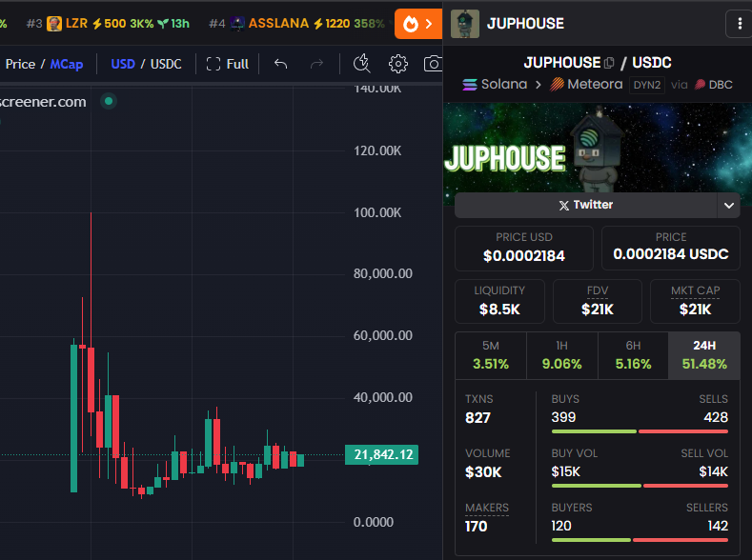The width and height of the screenshot is (752, 560).
Task: Click the JUPHOUSE name in header bar
Action: (525, 24)
